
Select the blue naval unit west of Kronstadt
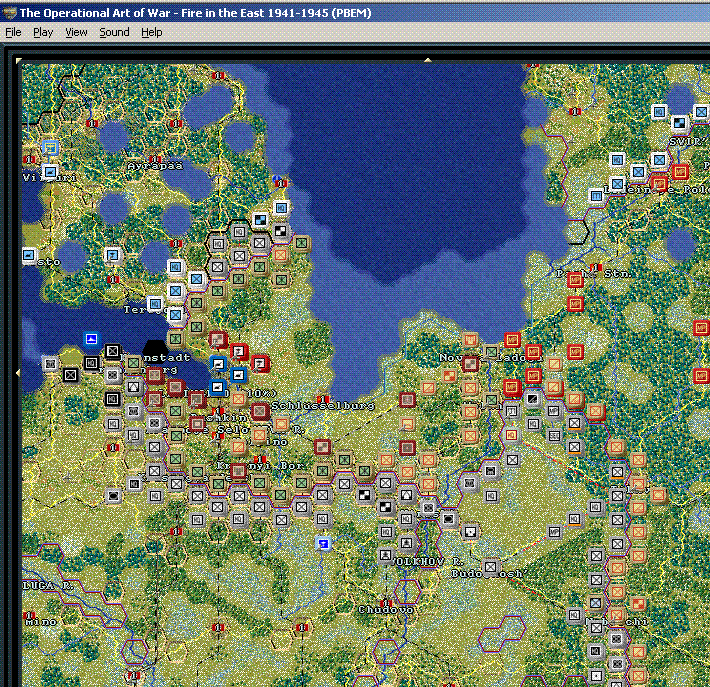point(91,338)
